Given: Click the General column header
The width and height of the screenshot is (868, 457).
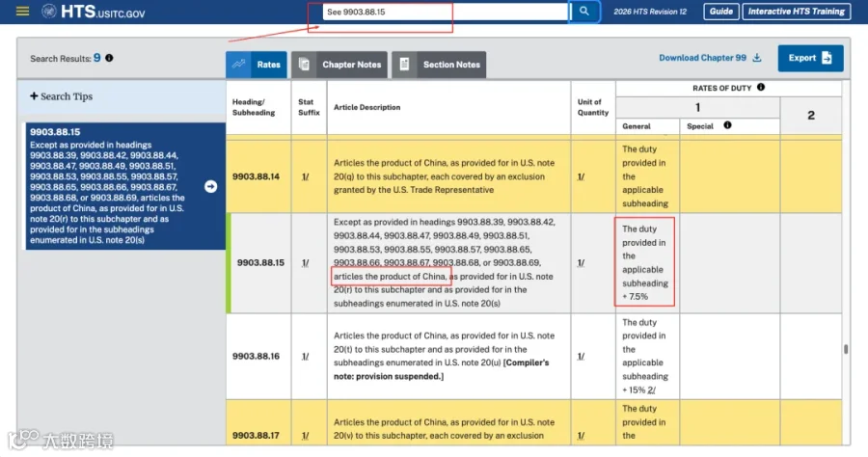Looking at the screenshot, I should point(637,126).
